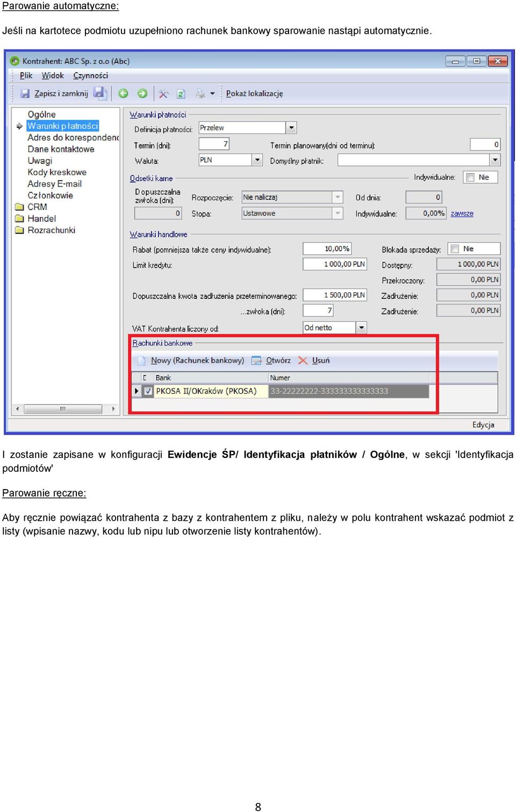516x812 pixels.
Task: Select Kody kreskowe in the tree
Action: coord(57,173)
